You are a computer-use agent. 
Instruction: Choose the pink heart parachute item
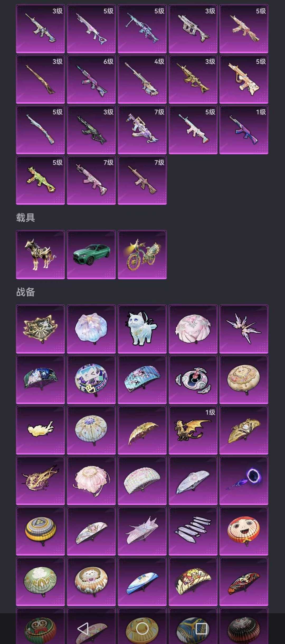[x=193, y=329]
